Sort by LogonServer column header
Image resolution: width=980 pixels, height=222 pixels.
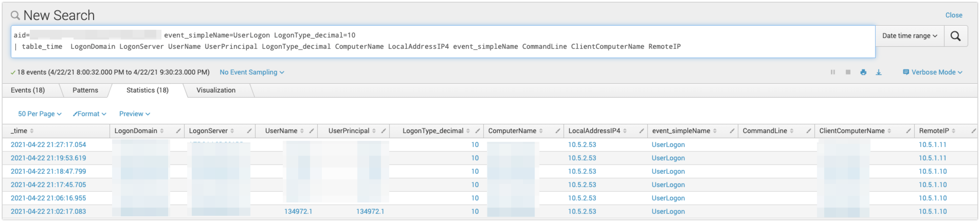212,131
